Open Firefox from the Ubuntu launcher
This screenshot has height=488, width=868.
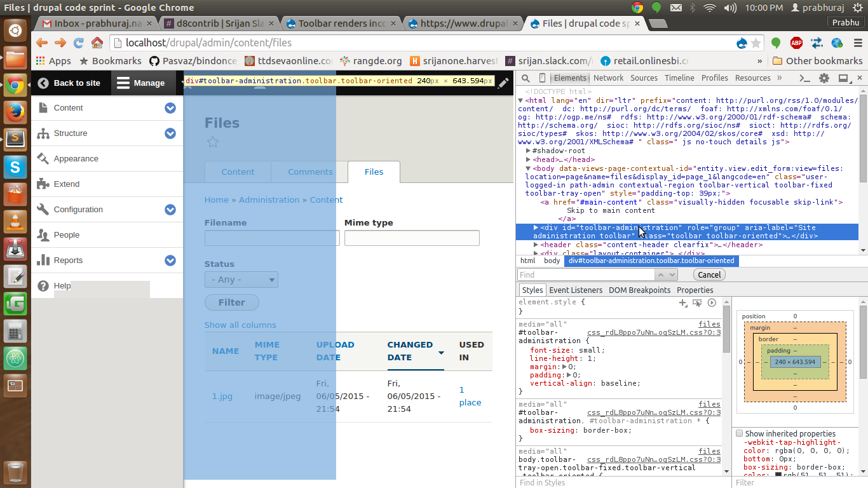coord(15,112)
